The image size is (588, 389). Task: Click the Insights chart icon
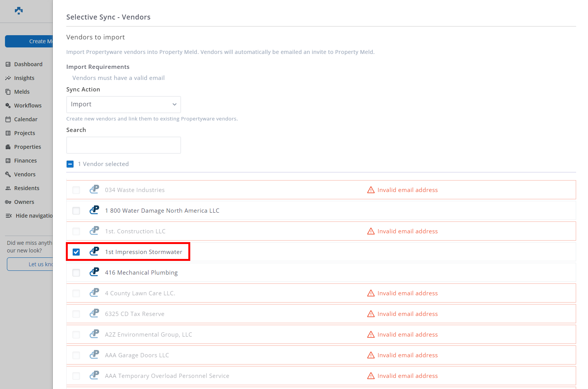pos(8,78)
